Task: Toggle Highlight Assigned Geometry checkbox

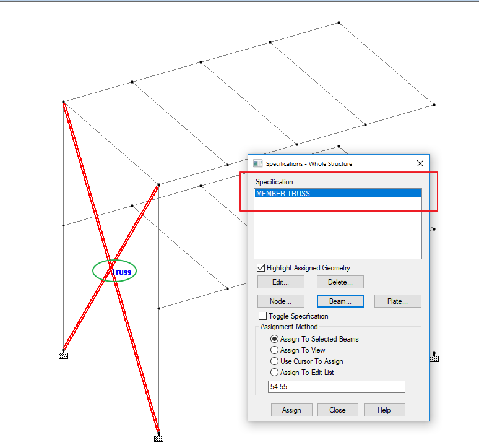Action: [261, 268]
